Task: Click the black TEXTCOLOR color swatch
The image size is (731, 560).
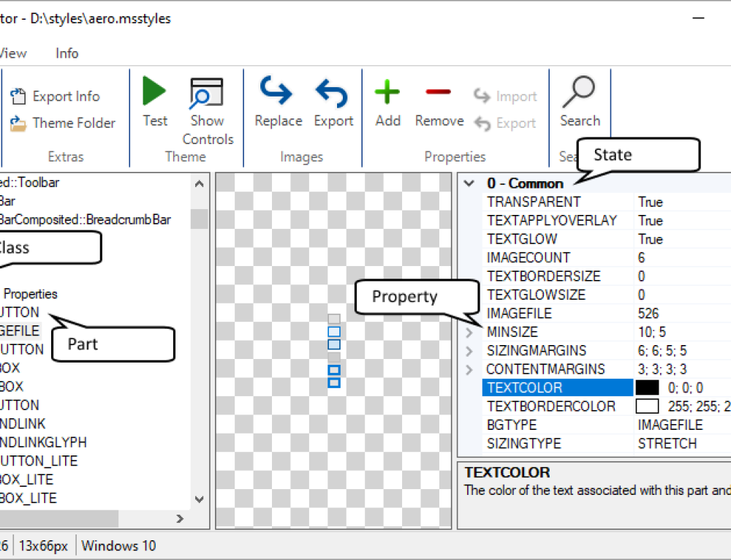Action: (x=647, y=388)
